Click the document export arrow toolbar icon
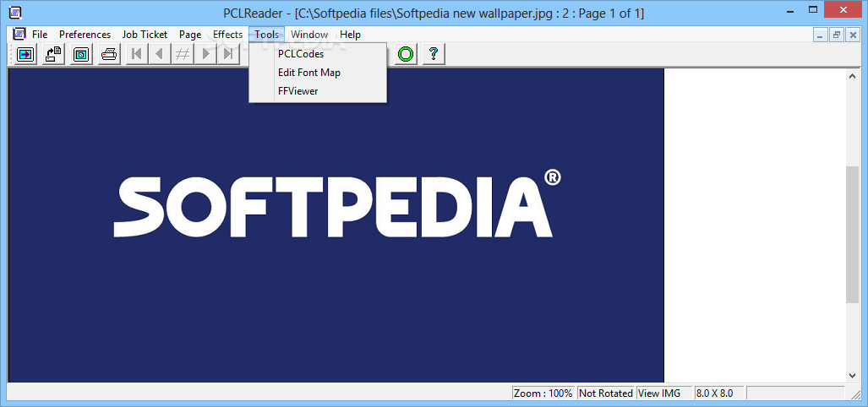868x407 pixels. [53, 54]
